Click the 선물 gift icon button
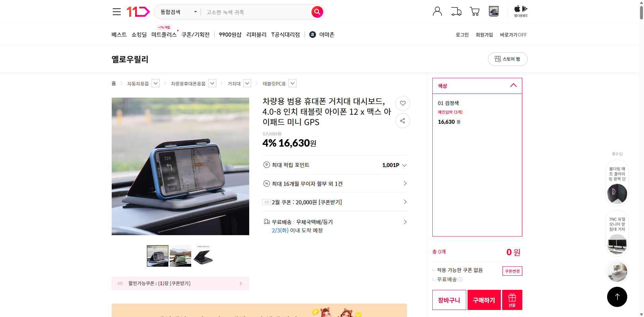 (x=512, y=300)
